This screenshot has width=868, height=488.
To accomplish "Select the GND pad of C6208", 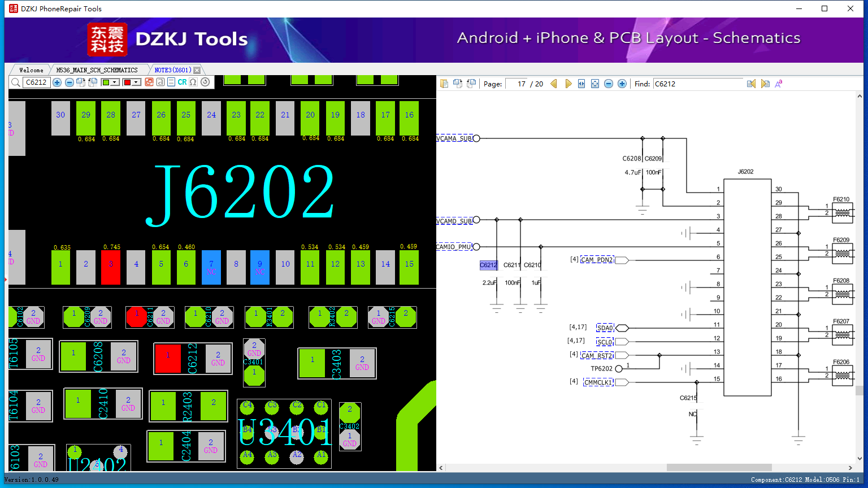I will coord(124,356).
